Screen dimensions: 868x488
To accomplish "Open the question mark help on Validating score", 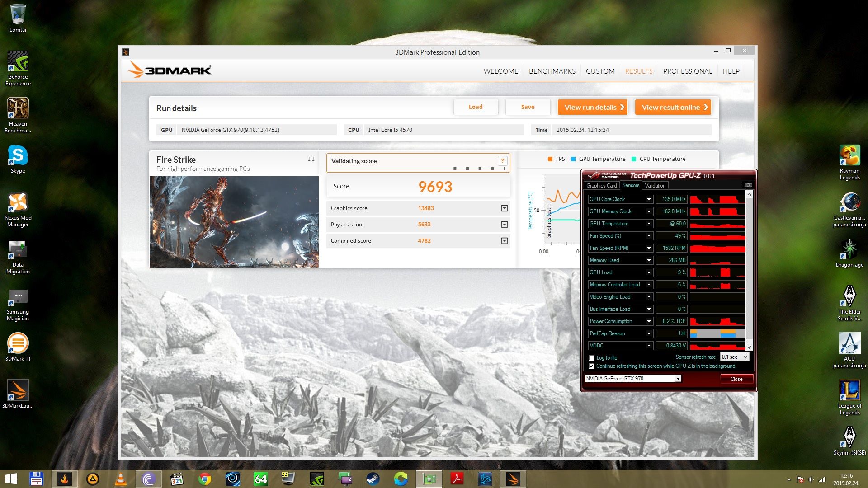I will [502, 161].
